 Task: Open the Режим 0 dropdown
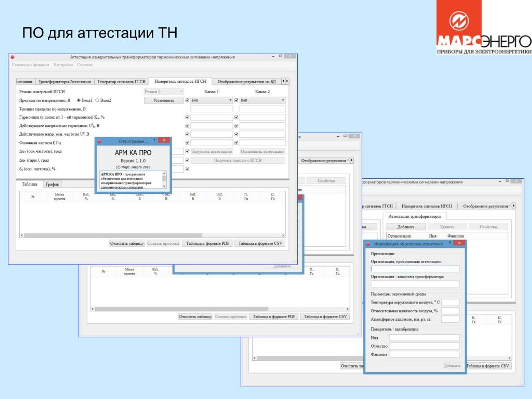164,92
